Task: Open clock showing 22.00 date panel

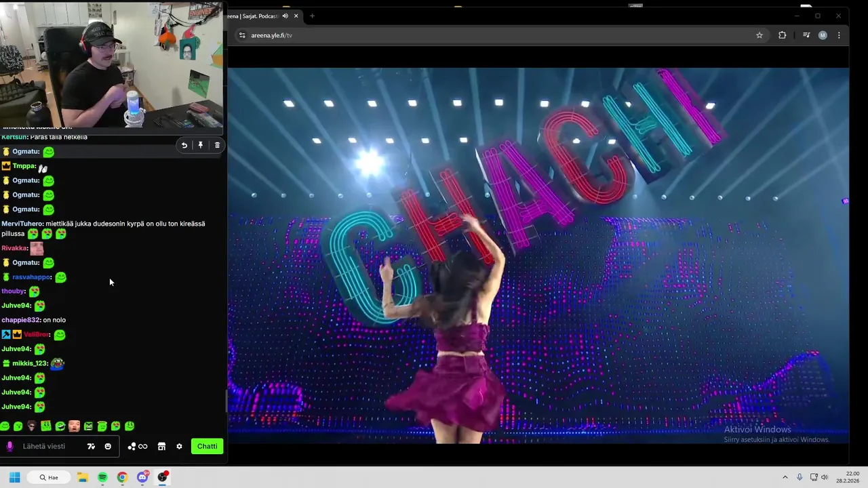Action: (x=848, y=477)
